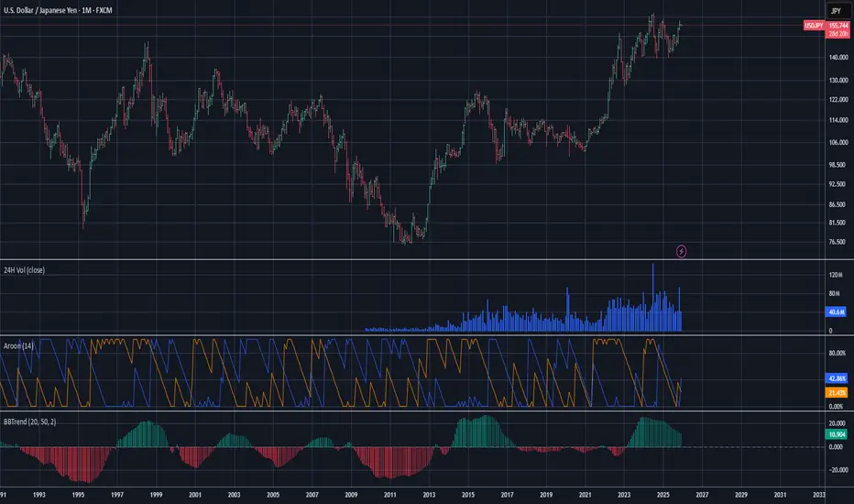Click the 2005 time axis label

click(x=273, y=495)
